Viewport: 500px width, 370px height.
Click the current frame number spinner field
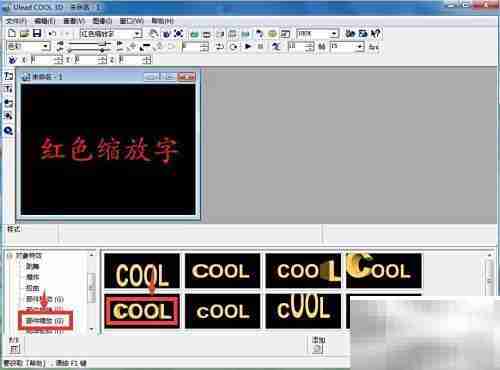click(196, 47)
